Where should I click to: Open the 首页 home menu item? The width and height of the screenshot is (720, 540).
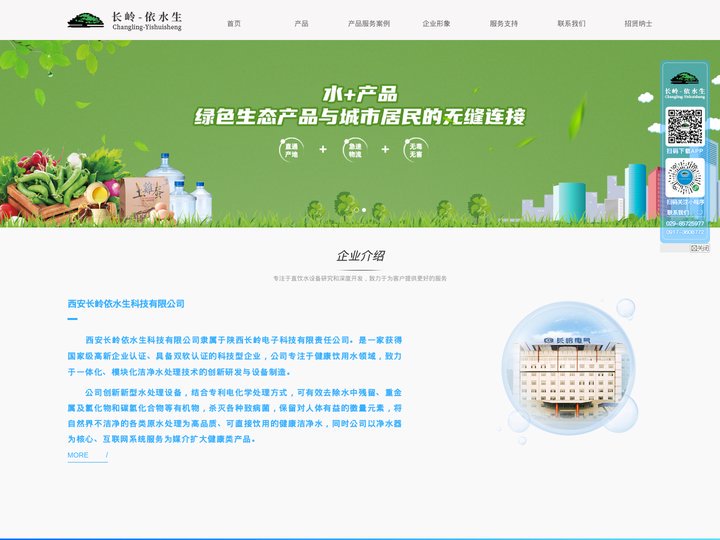pos(234,23)
